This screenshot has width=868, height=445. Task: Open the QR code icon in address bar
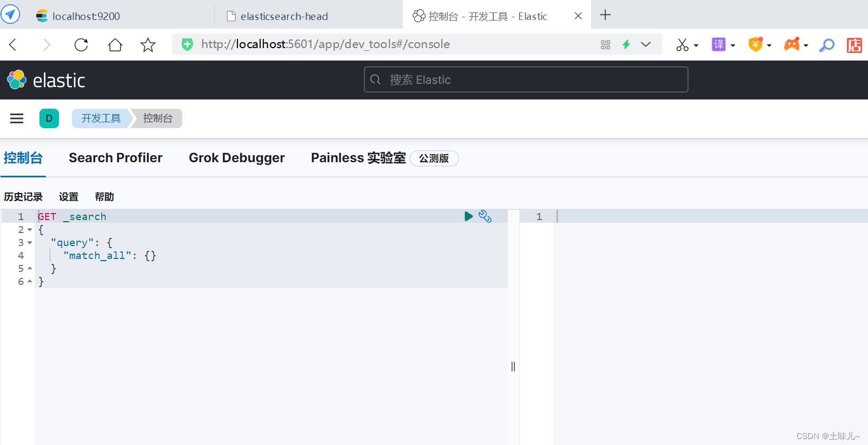point(606,44)
